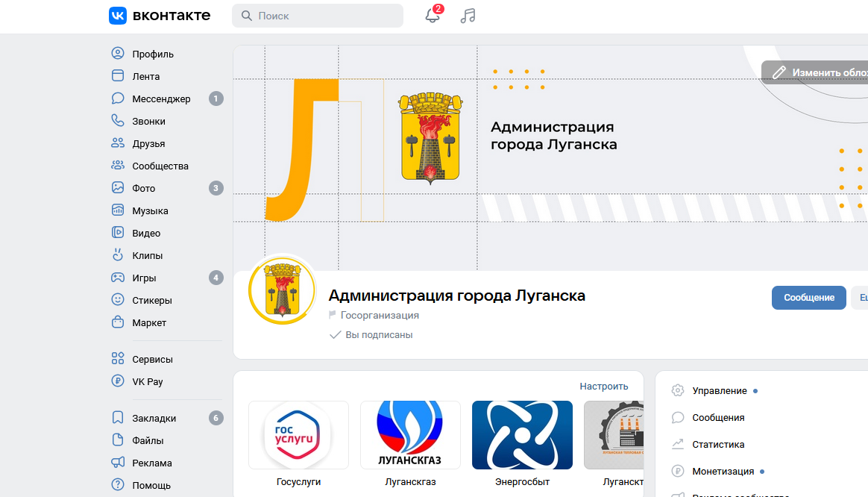
Task: Go to Лента in sidebar
Action: pos(146,76)
